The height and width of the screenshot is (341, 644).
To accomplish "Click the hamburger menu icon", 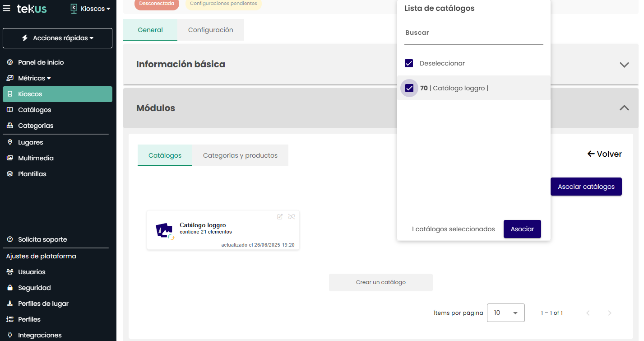I will pyautogui.click(x=7, y=9).
